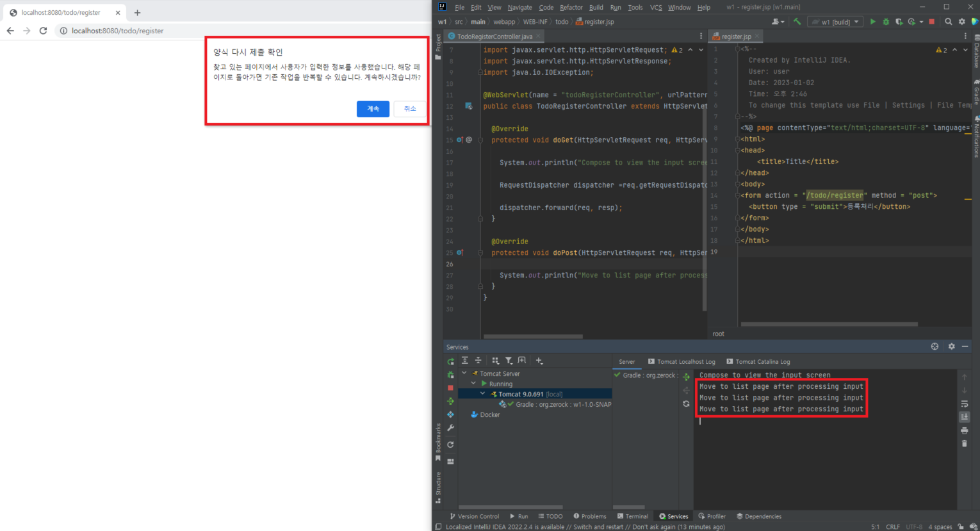Run with coverage icon

tap(899, 22)
